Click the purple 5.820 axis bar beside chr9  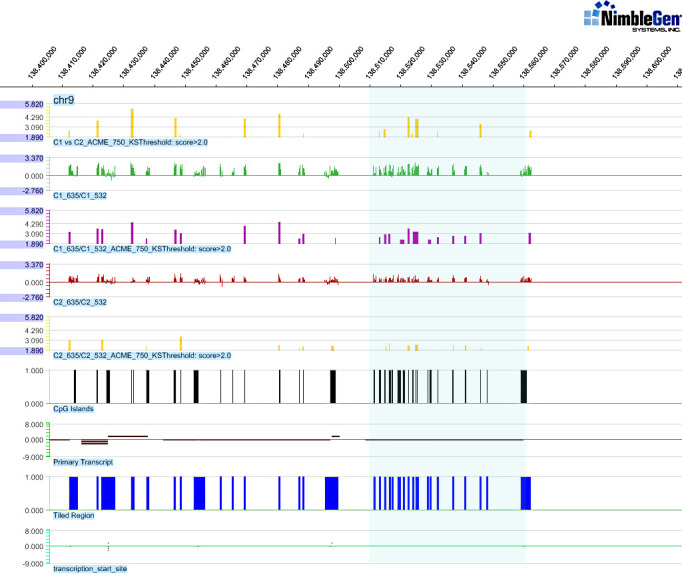pyautogui.click(x=22, y=104)
